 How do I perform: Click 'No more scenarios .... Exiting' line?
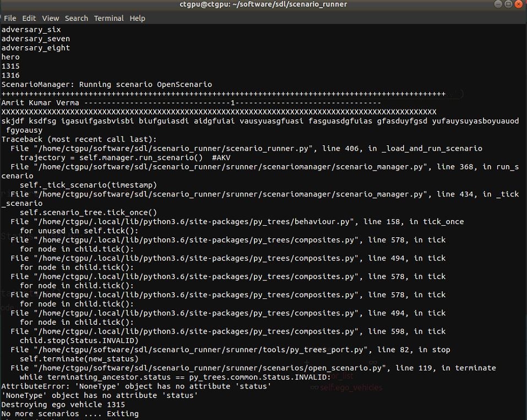point(70,414)
